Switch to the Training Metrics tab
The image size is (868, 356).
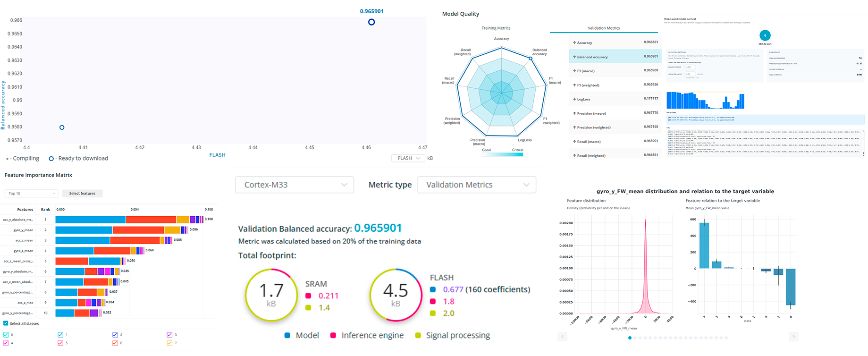pos(496,28)
